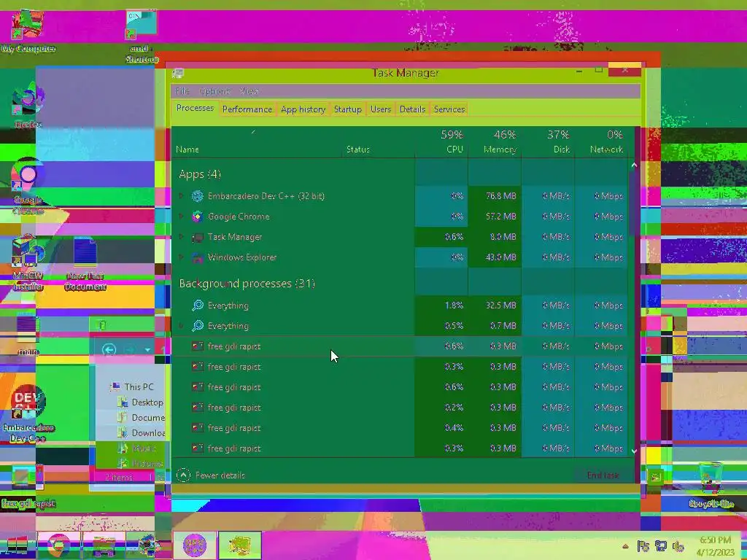This screenshot has width=747, height=560.
Task: Click scrollbar down arrow in process list
Action: [634, 451]
